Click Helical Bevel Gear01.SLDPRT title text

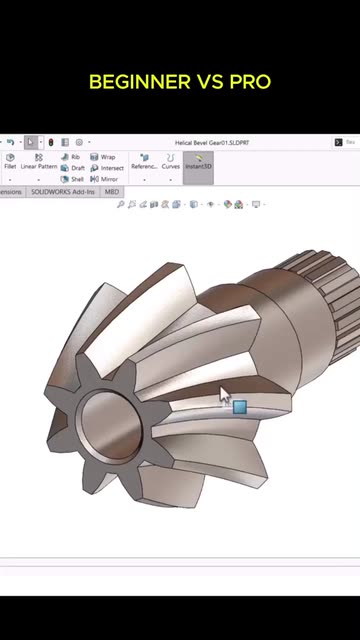tap(212, 142)
